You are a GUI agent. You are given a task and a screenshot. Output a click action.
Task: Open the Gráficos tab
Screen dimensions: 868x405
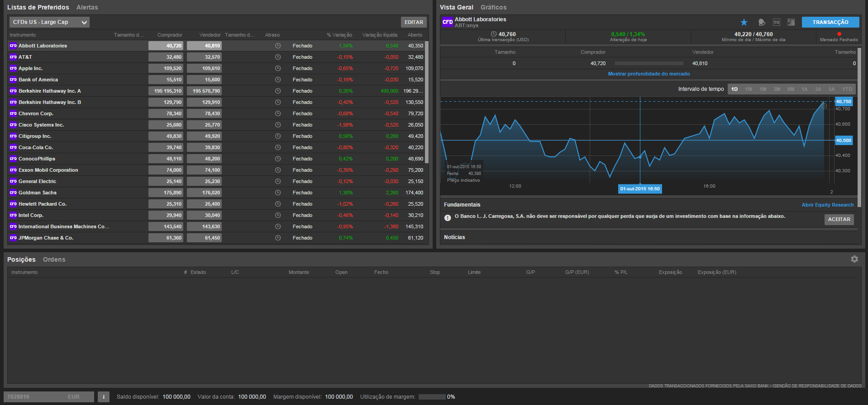pyautogui.click(x=494, y=7)
